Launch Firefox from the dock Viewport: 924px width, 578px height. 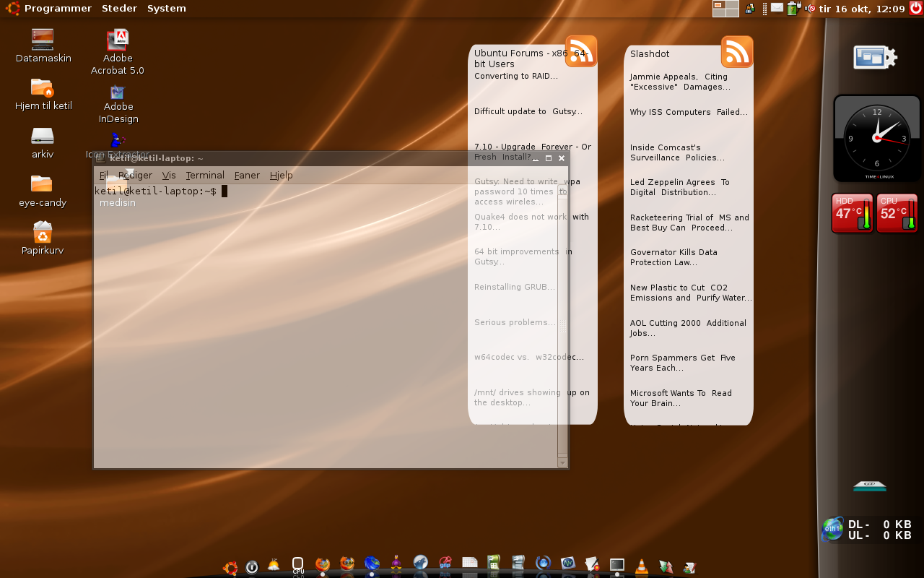click(x=323, y=564)
